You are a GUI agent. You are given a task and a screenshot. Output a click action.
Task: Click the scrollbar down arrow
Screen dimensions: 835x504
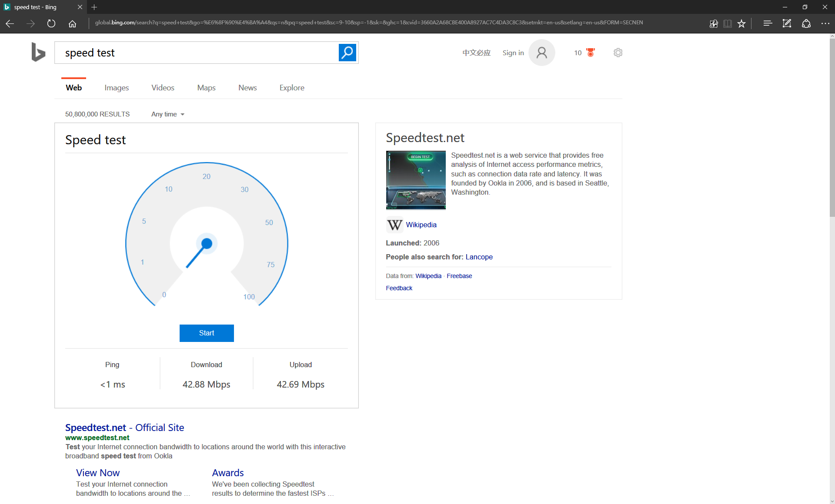(832, 501)
